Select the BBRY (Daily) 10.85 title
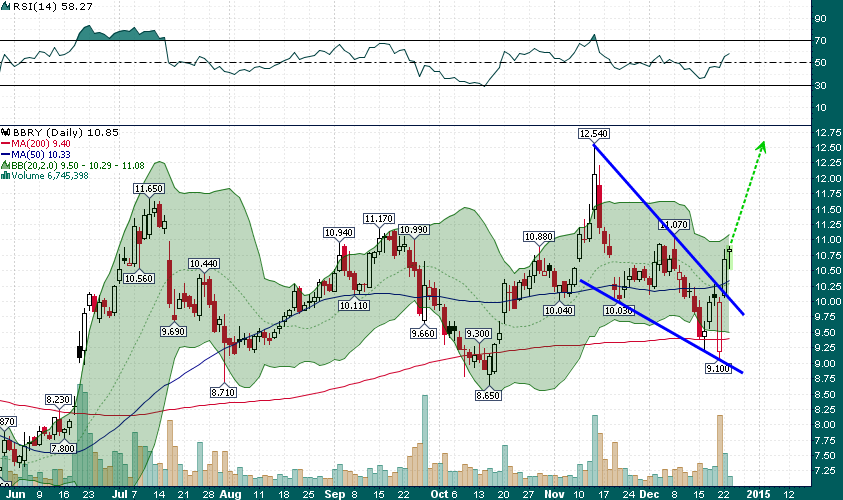 click(x=66, y=132)
